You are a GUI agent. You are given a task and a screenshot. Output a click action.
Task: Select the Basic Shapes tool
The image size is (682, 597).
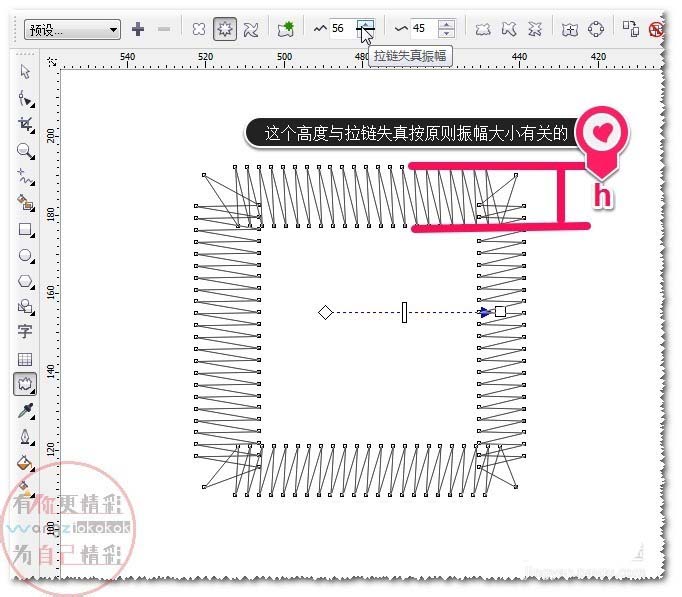(x=25, y=307)
